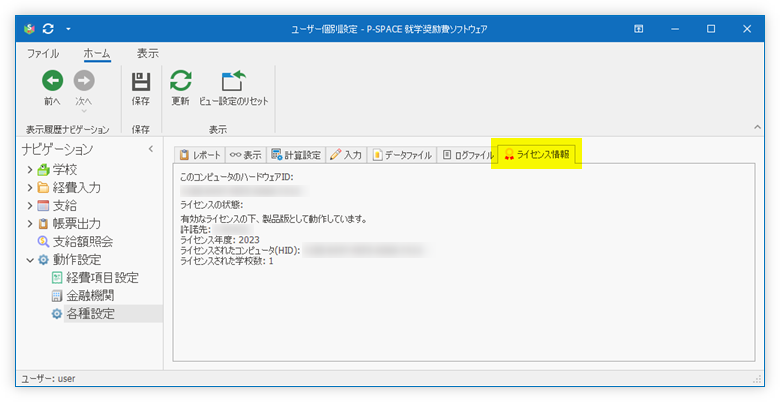Image resolution: width=780 pixels, height=402 pixels.
Task: Click the hardware ID label text
Action: click(x=237, y=177)
